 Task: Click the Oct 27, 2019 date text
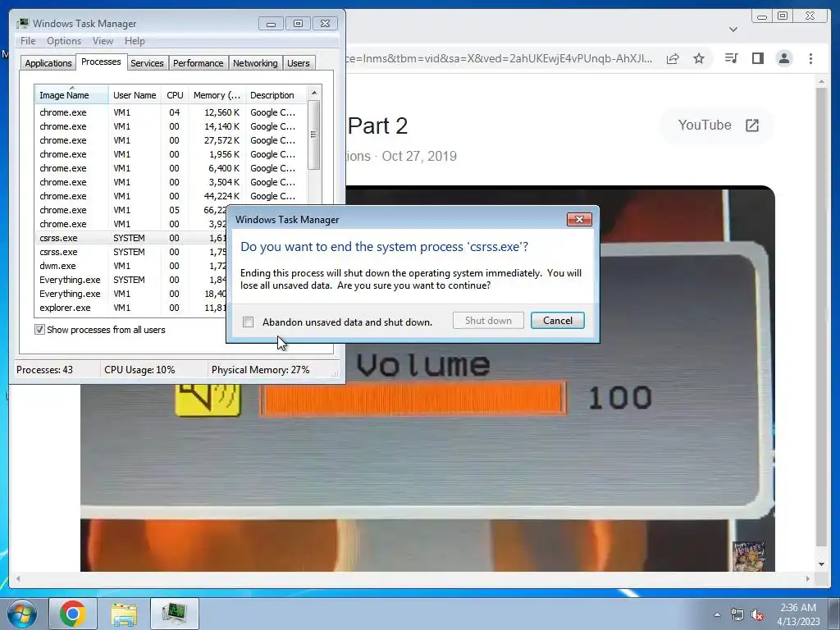point(419,157)
